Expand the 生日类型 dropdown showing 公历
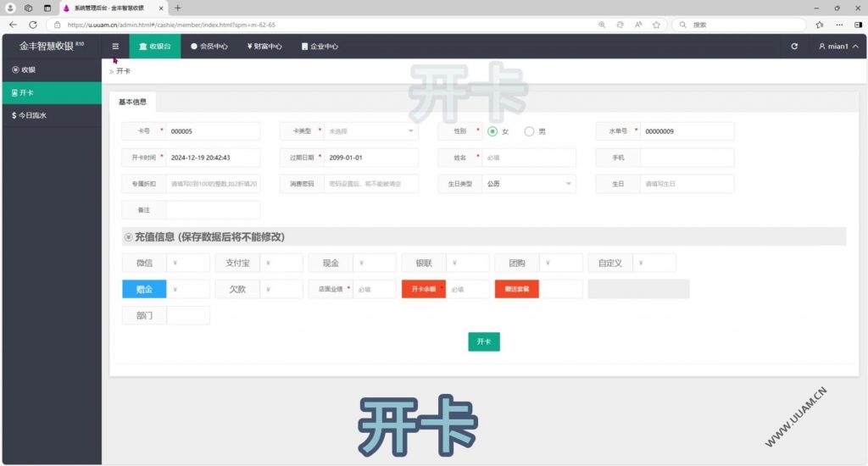 [x=529, y=183]
